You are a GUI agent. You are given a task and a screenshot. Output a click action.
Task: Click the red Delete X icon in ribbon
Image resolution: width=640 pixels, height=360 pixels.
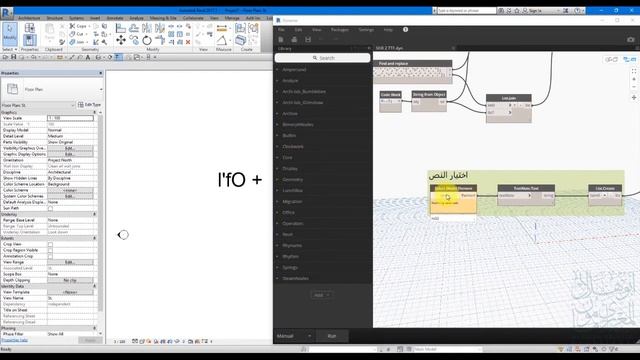[188, 42]
